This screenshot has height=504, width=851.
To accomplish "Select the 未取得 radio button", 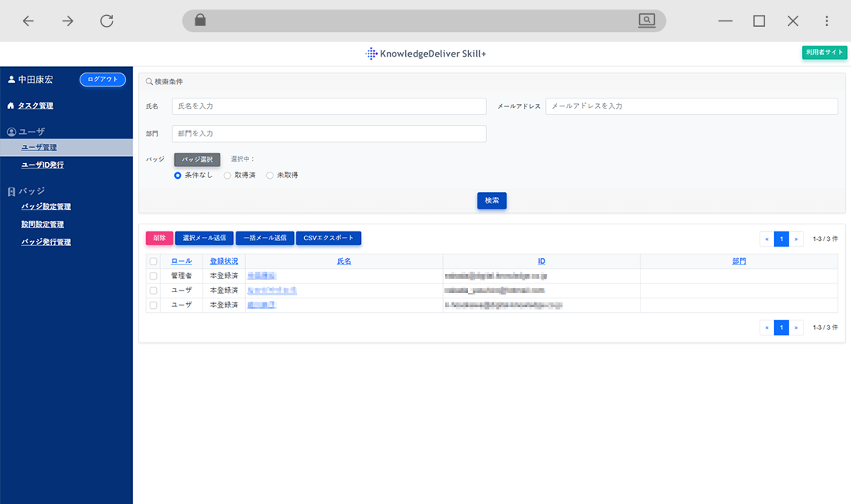I will click(x=270, y=175).
